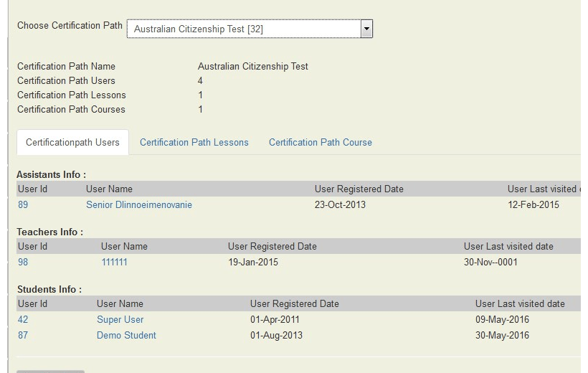
Task: Click the Certification Path Lessons label
Action: pos(72,95)
